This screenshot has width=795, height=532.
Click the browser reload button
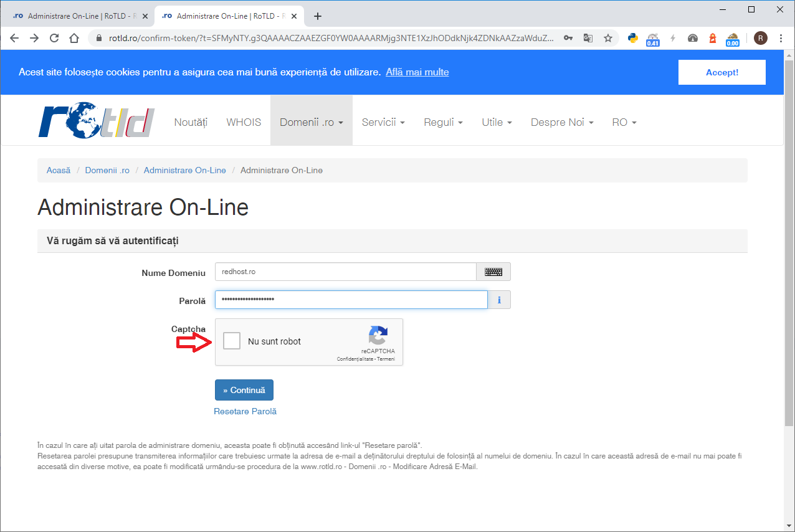point(54,38)
